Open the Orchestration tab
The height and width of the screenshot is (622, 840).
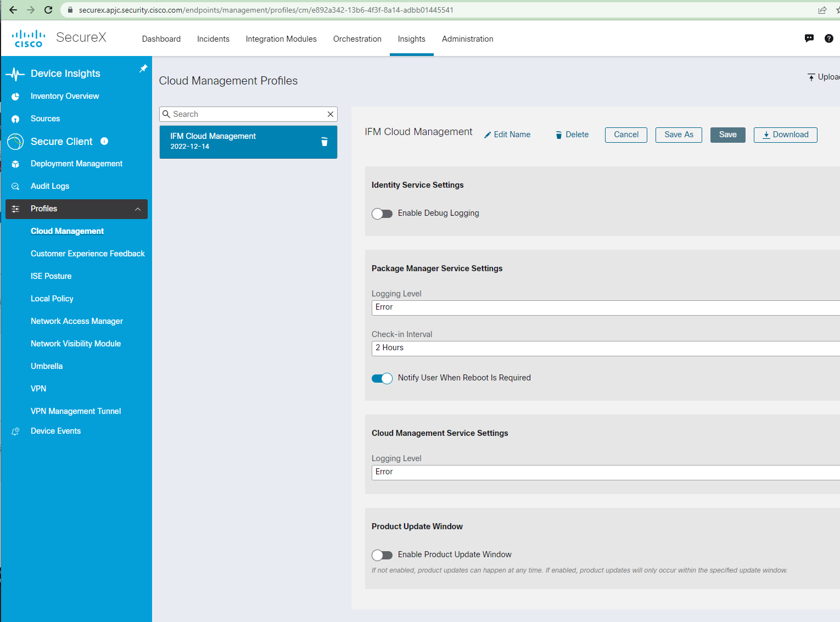(357, 39)
